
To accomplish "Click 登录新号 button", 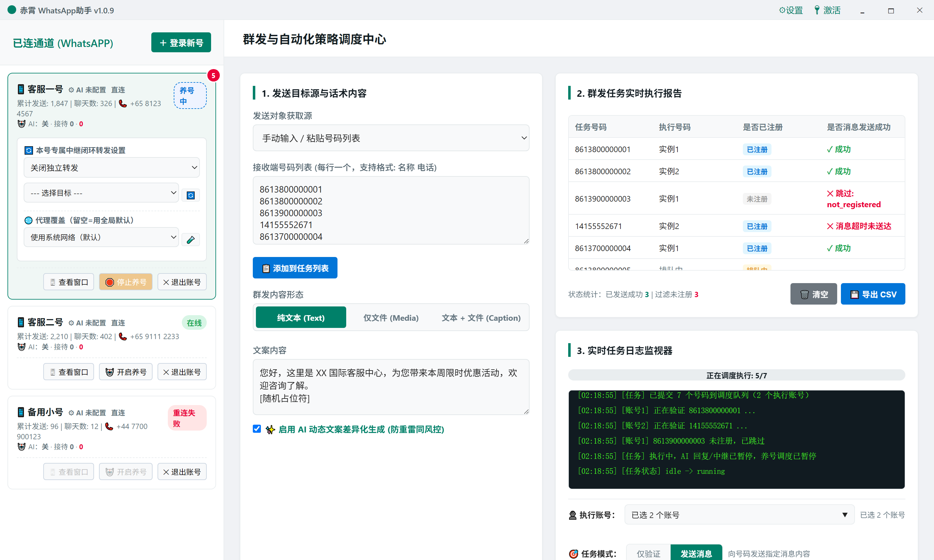I will tap(181, 42).
